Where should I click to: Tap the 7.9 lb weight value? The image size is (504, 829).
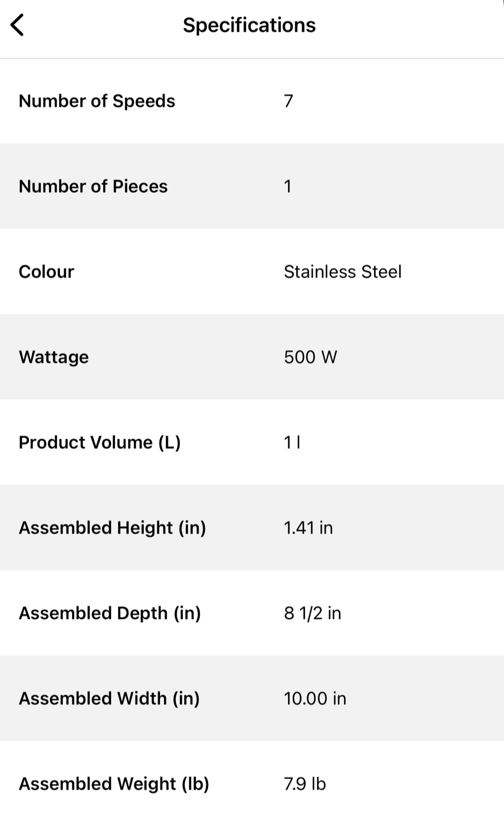304,784
